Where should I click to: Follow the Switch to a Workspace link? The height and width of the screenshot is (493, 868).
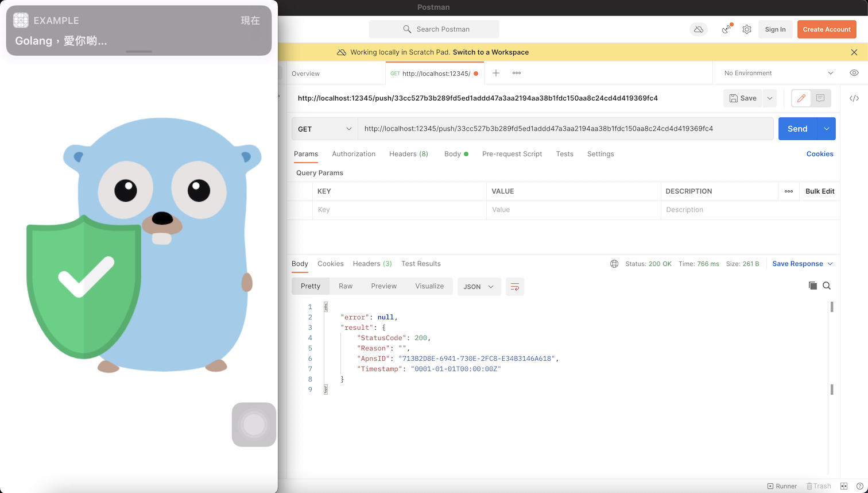point(491,52)
